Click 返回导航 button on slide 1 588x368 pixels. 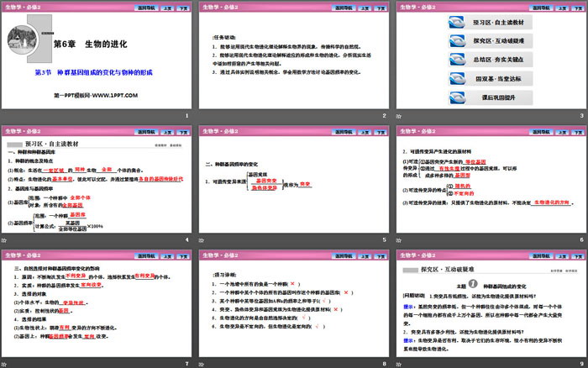[146, 8]
